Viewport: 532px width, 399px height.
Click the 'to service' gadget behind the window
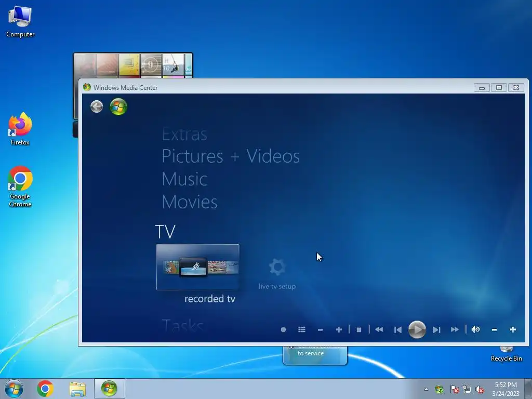(315, 355)
